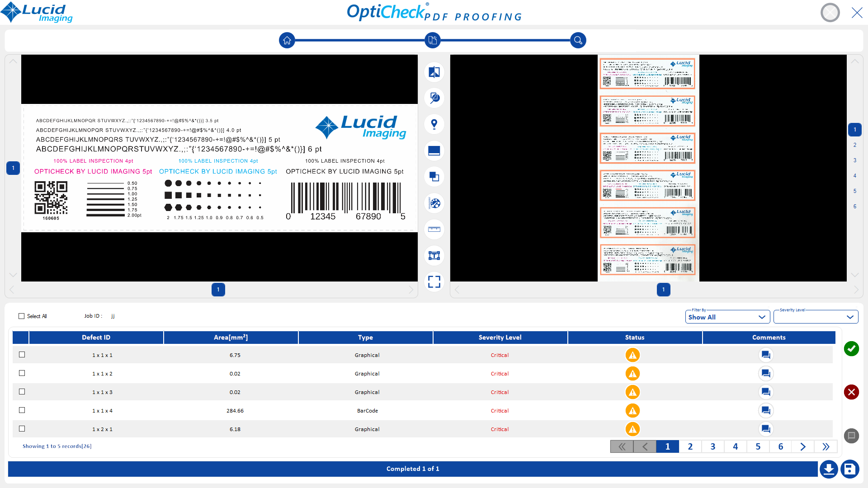Open the gray notes button at right

pos(851,436)
